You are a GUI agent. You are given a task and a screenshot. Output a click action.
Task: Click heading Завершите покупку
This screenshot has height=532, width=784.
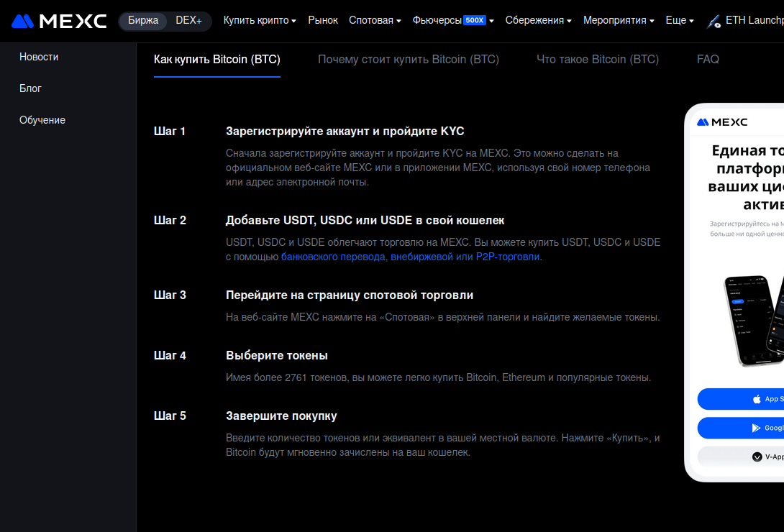[281, 416]
